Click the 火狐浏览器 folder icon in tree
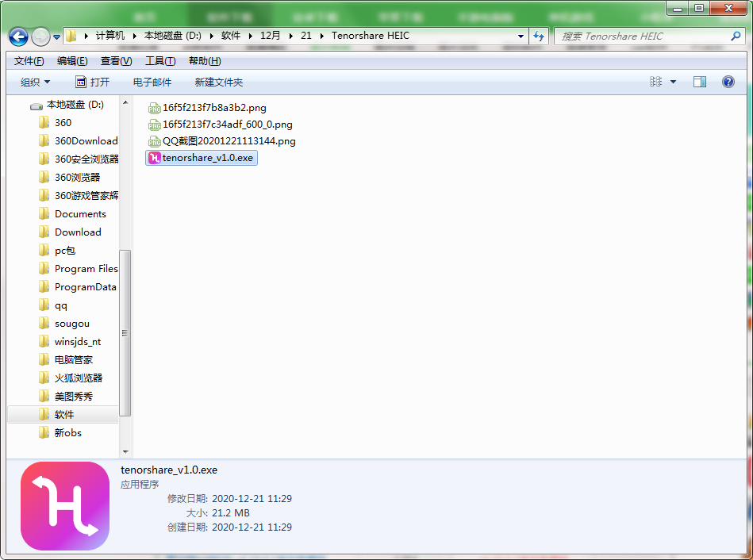753x560 pixels. point(44,378)
